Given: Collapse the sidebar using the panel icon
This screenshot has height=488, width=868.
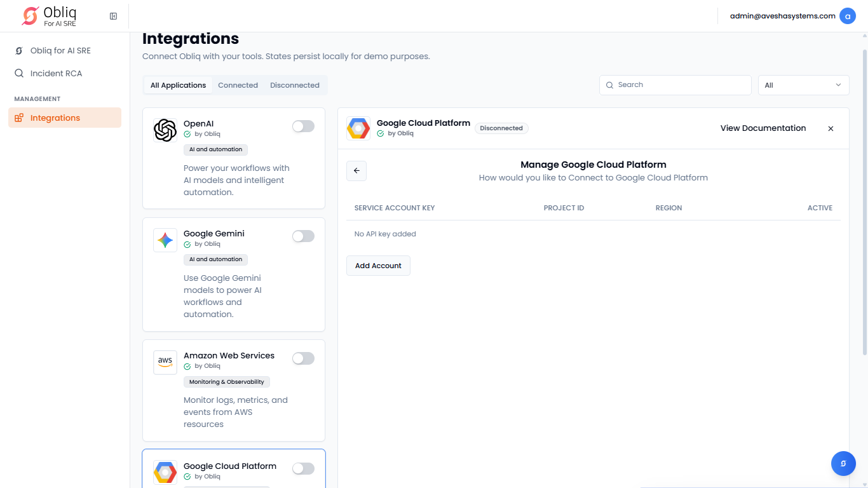Looking at the screenshot, I should [113, 16].
